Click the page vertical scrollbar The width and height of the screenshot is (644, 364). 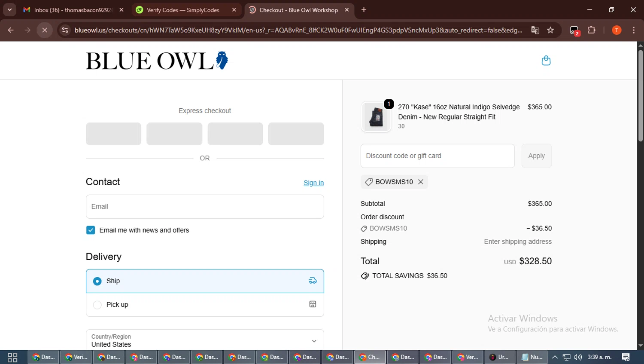tap(640, 96)
